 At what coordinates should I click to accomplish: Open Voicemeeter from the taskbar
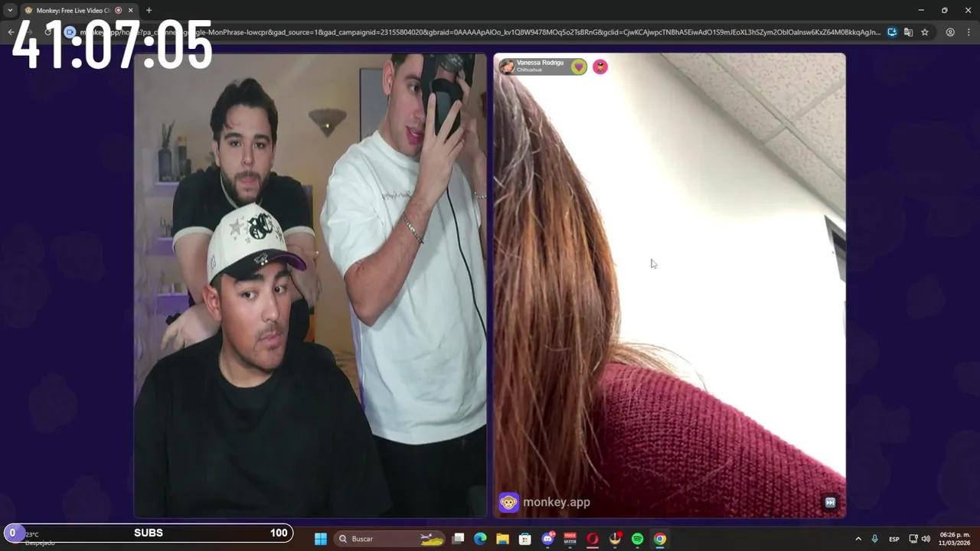coord(570,539)
